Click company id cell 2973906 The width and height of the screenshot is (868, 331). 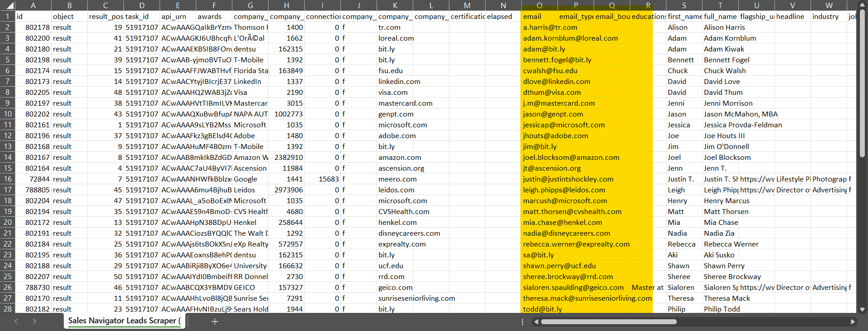pyautogui.click(x=286, y=190)
